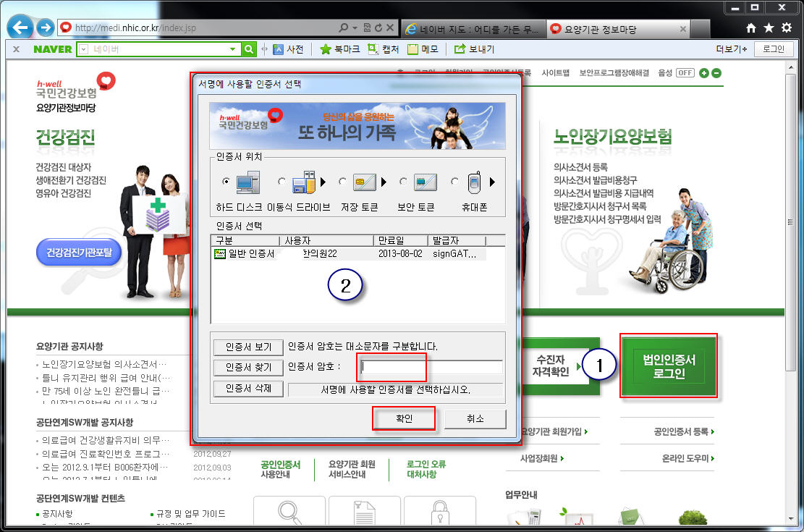Sort by the 만료일 column header
The height and width of the screenshot is (532, 804).
400,240
